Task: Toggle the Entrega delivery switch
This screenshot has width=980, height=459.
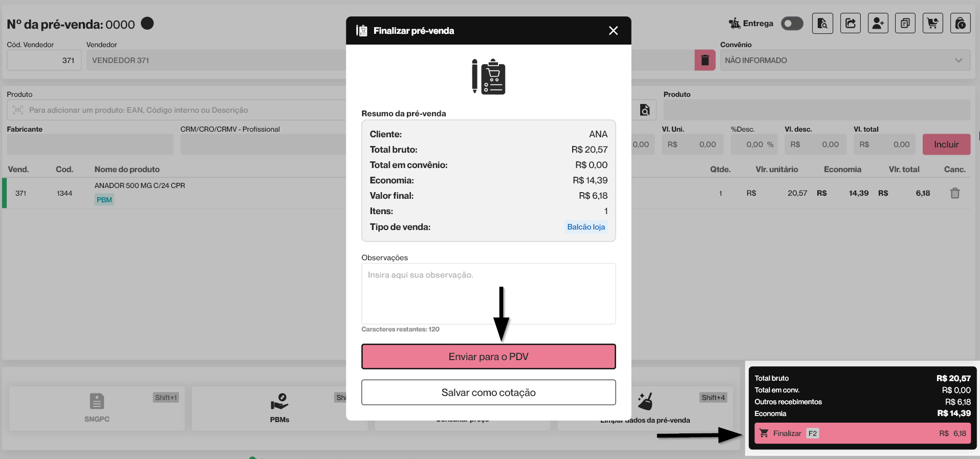Action: [792, 24]
